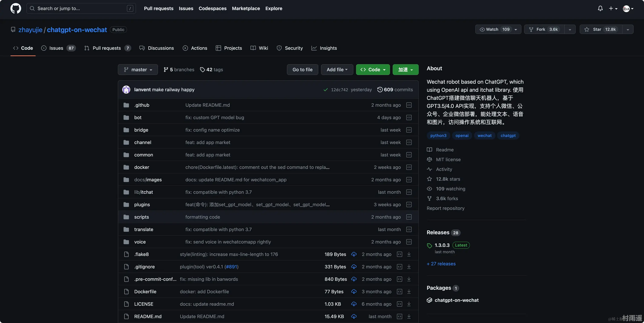This screenshot has width=644, height=323.
Task: Click download icon for Dockerfile row
Action: 409,291
